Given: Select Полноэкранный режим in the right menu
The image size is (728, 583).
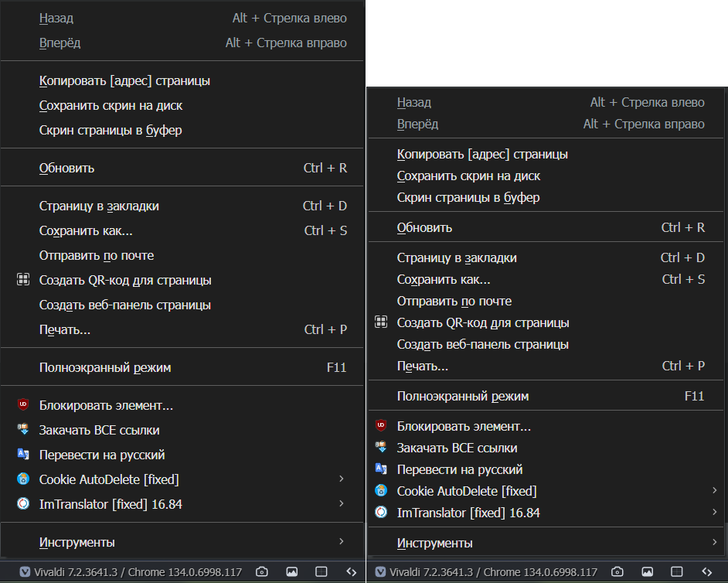Looking at the screenshot, I should tap(546, 396).
